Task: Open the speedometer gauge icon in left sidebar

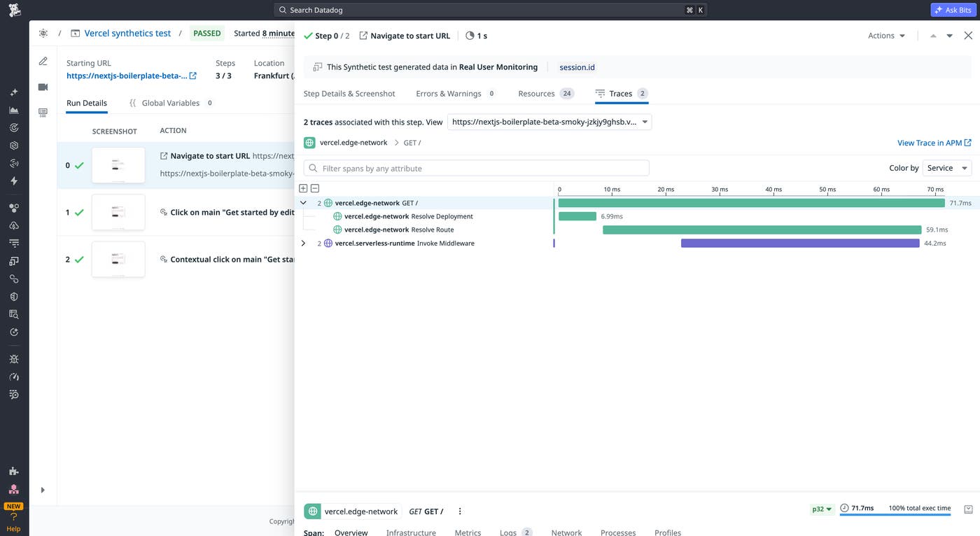Action: click(14, 376)
